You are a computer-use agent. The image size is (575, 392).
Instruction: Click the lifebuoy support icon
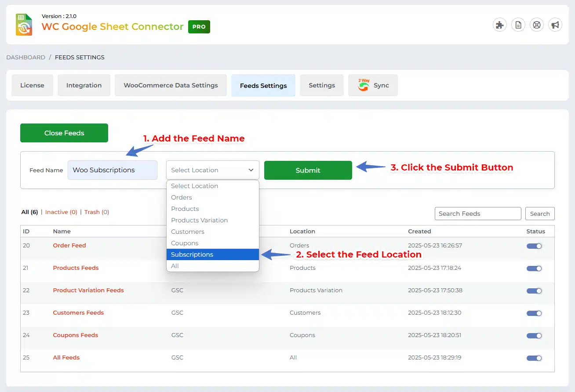(537, 25)
